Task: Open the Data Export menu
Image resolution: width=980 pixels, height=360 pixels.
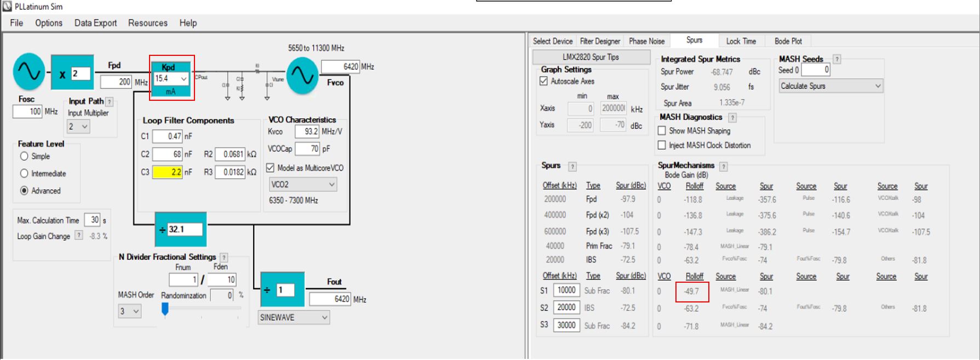Action: [x=95, y=23]
